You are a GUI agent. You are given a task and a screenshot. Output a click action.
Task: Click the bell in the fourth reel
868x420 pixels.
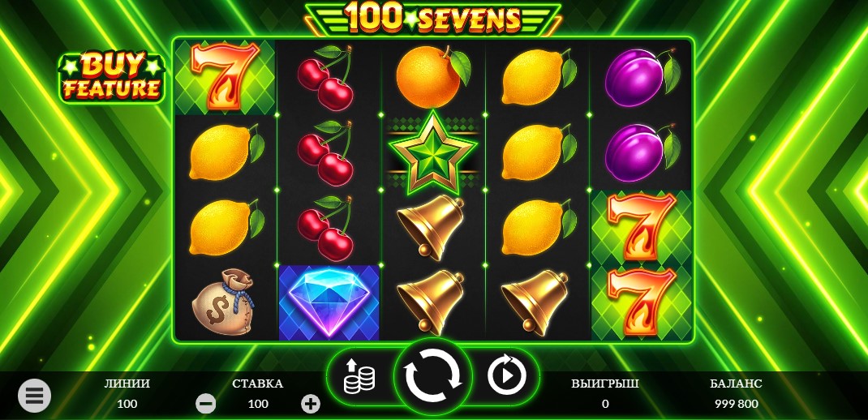coord(536,303)
